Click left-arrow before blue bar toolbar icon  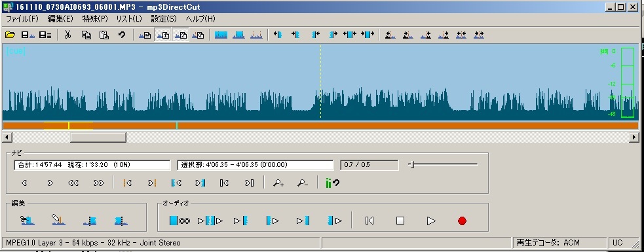click(278, 35)
